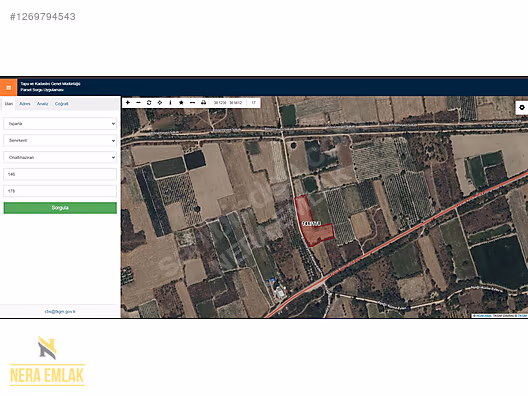Open map settings gear on right edge
Image resolution: width=528 pixels, height=396 pixels.
(x=522, y=107)
